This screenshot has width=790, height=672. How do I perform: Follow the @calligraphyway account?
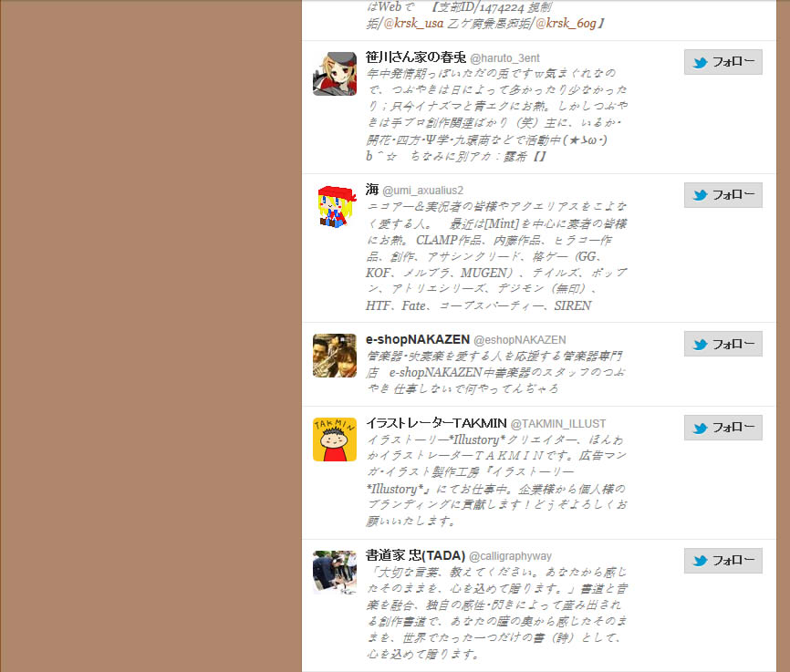pyautogui.click(x=723, y=560)
